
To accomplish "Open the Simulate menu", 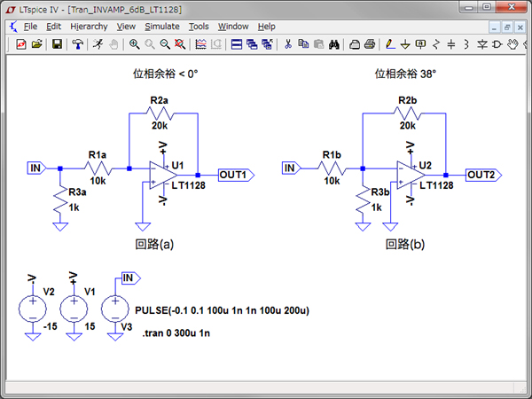I will 161,27.
